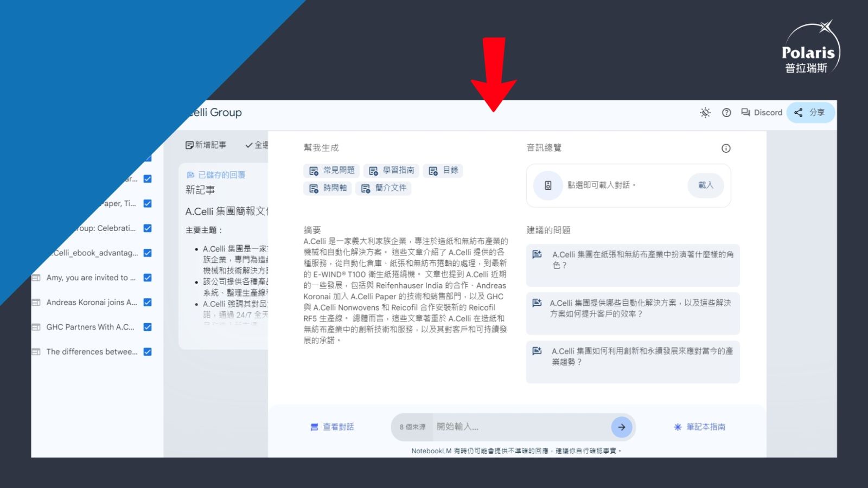Click the 摘要 summary heading

pos(312,230)
